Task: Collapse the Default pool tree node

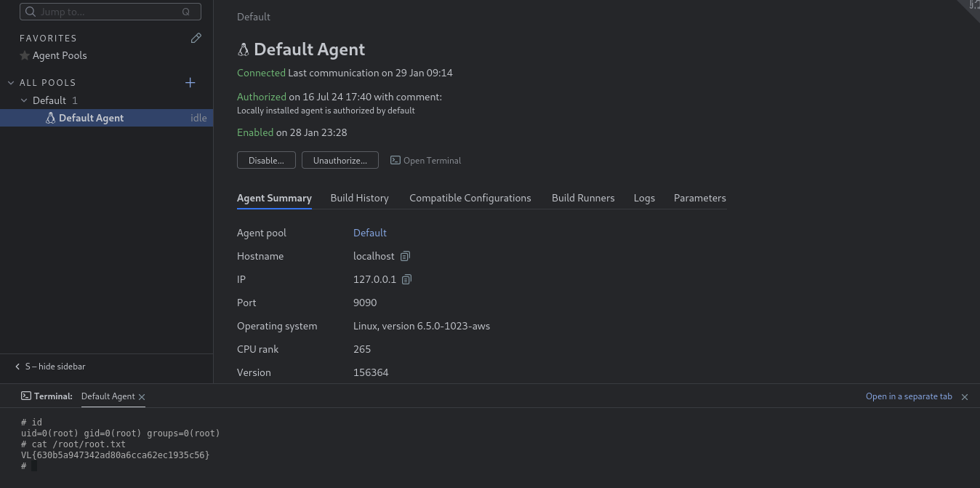Action: (24, 100)
